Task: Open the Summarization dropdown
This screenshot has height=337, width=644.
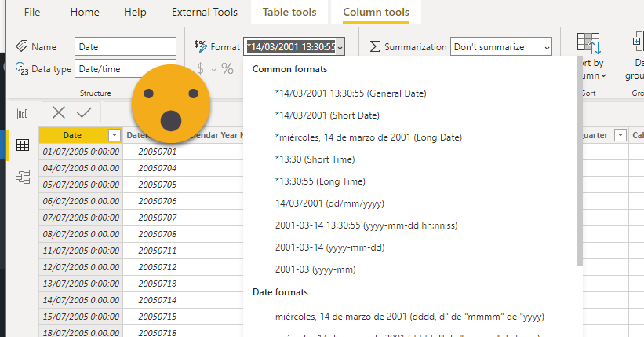Action: [x=501, y=47]
